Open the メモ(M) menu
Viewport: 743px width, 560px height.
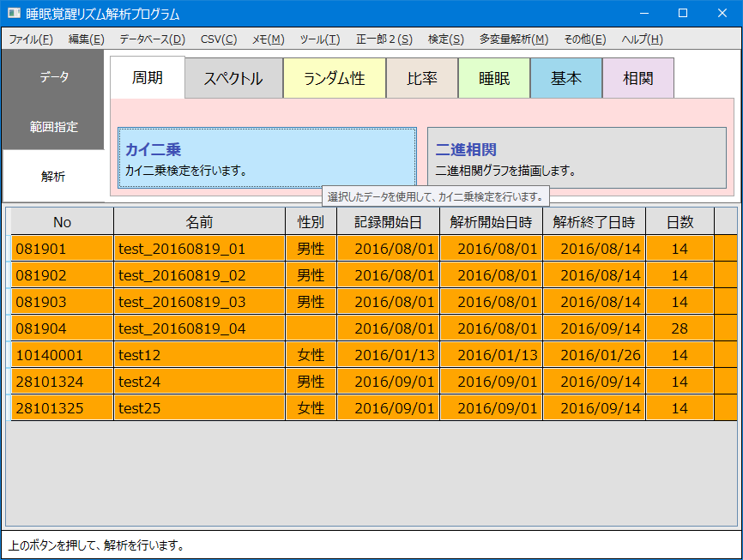pos(269,39)
